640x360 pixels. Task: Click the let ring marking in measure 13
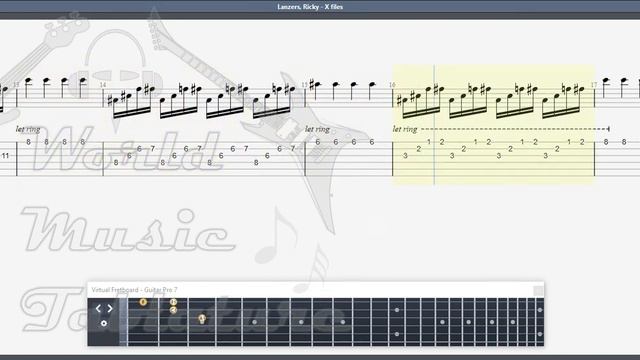pos(28,129)
